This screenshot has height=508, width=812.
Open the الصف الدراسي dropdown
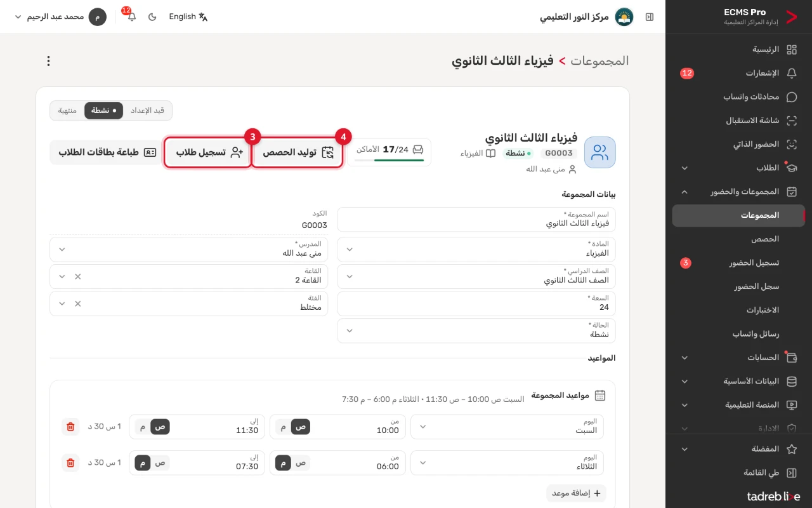476,277
